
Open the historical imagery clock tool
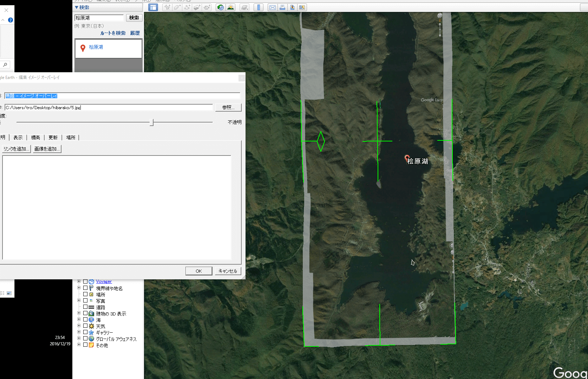point(221,7)
